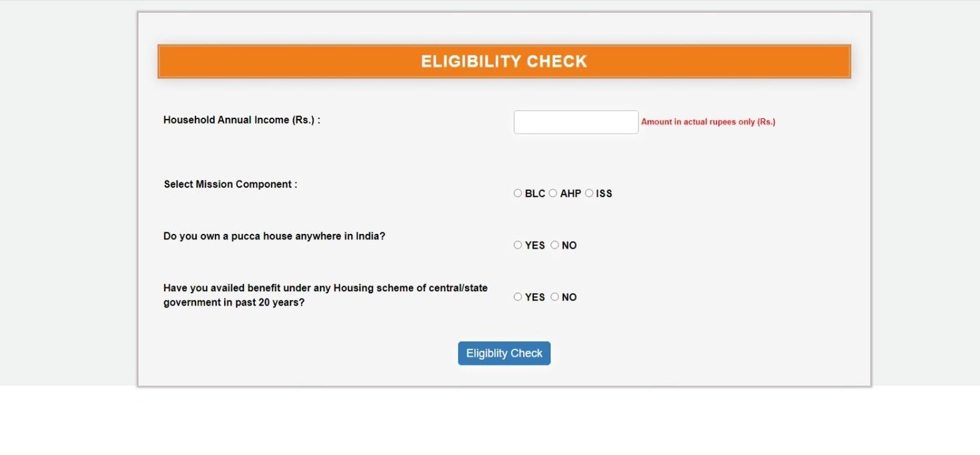The image size is (980, 455).
Task: Click the NO label for housing scheme question
Action: (x=570, y=297)
